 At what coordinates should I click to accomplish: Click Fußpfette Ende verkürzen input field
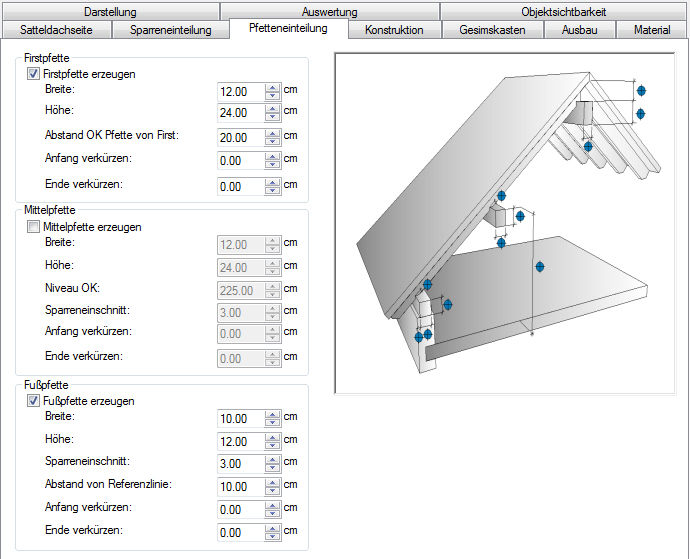click(x=241, y=533)
